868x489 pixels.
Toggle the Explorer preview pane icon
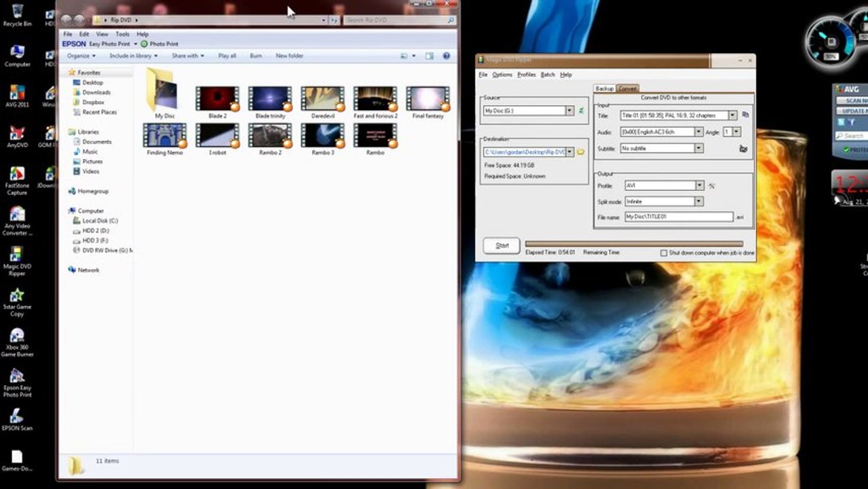(431, 56)
